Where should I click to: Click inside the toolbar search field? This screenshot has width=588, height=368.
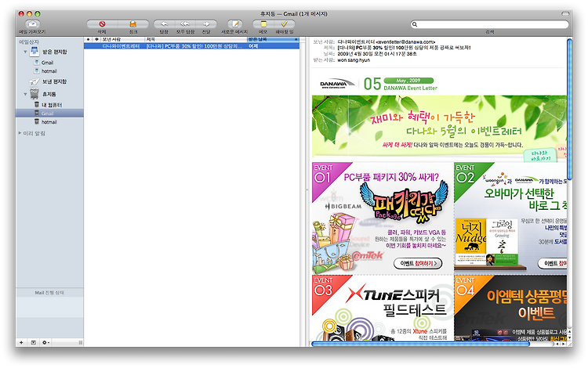coord(490,24)
